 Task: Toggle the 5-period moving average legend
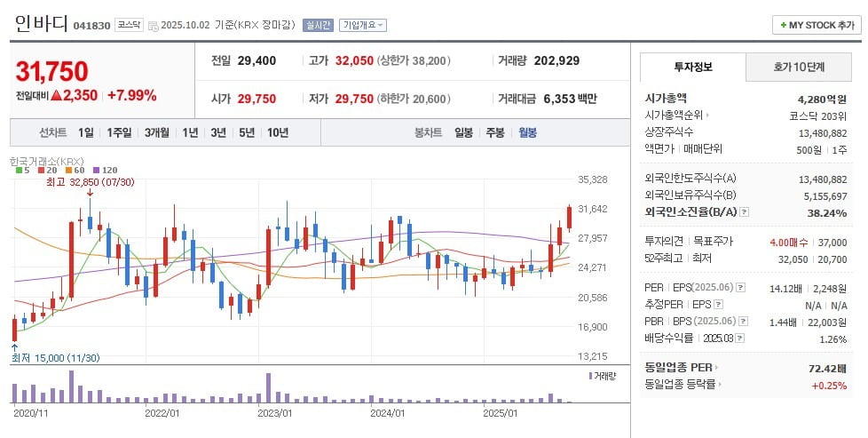point(22,169)
